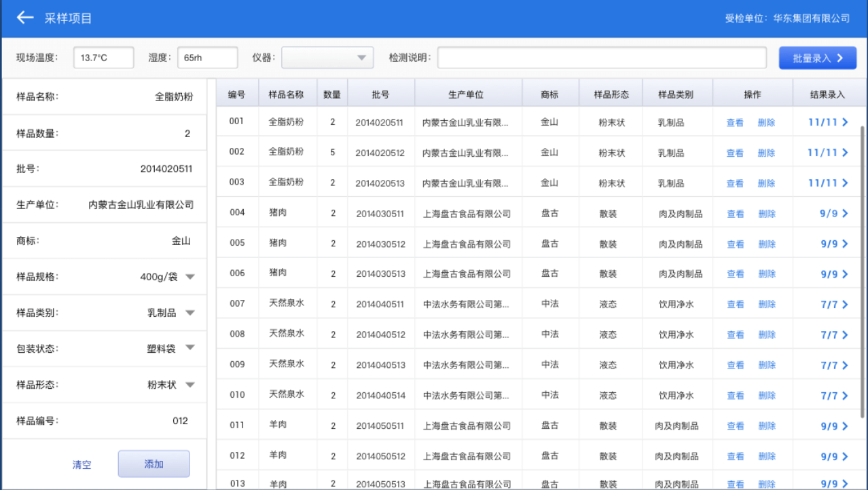
Task: Open result entry arrow for row 006
Action: (x=845, y=274)
